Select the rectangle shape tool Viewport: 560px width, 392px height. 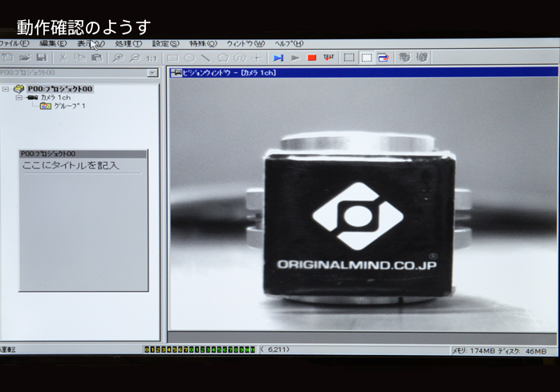click(172, 58)
